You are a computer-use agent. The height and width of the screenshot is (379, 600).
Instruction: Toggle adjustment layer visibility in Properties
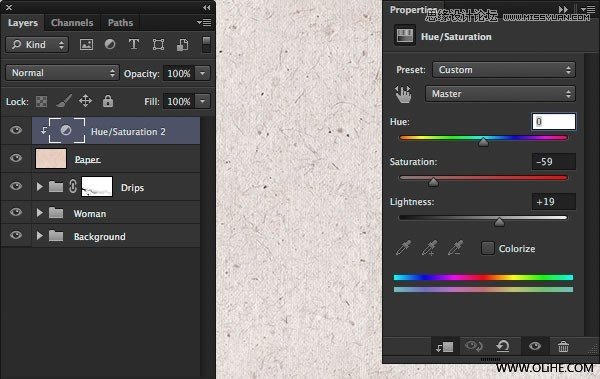[535, 346]
